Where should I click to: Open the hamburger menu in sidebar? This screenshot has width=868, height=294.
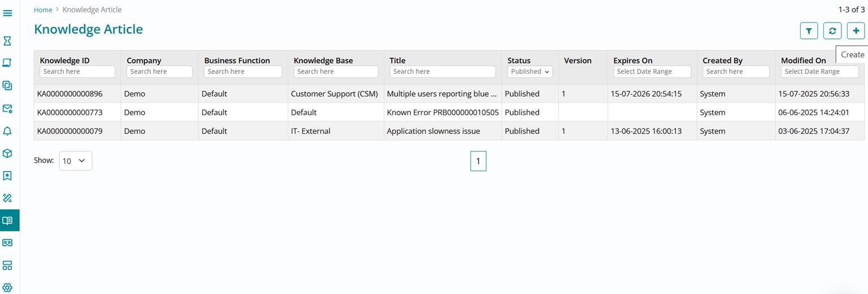tap(8, 13)
